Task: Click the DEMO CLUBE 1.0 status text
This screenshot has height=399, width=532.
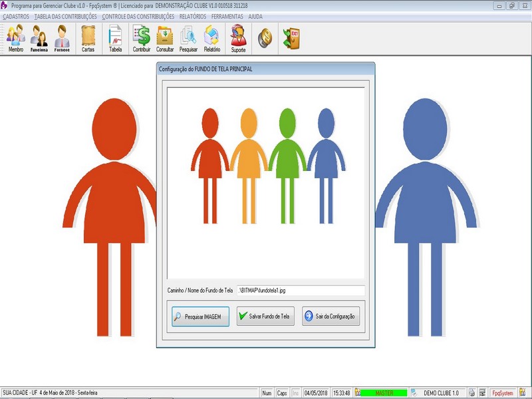Action: (441, 393)
